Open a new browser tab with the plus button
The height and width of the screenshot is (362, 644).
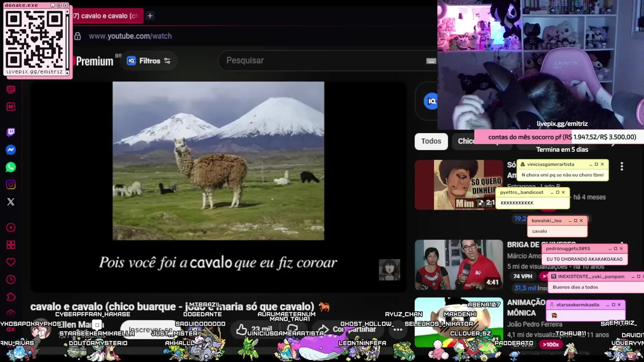(149, 16)
